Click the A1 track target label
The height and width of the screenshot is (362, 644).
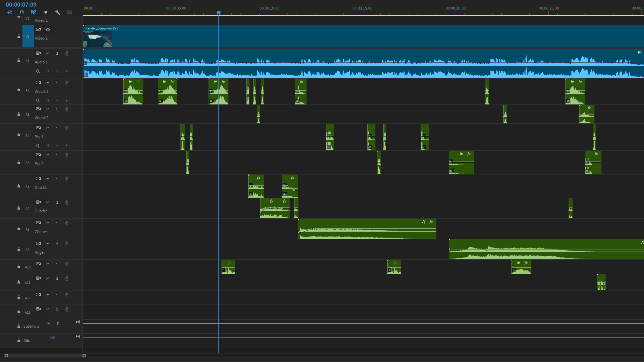coord(28,61)
